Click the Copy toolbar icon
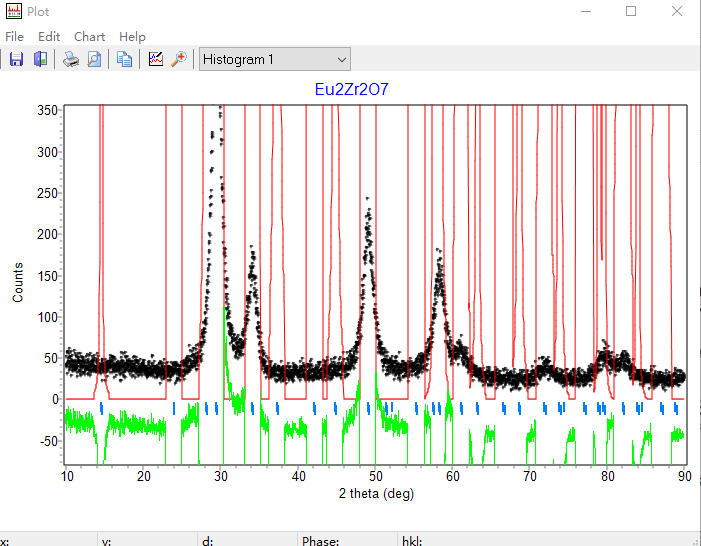Screen dimensions: 701x546 coord(124,59)
